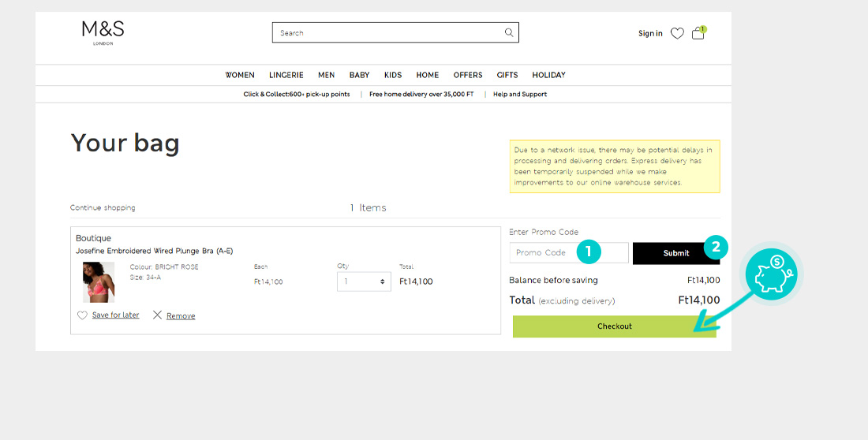Click the teal number 1 badge
The width and height of the screenshot is (868, 440).
coord(589,252)
